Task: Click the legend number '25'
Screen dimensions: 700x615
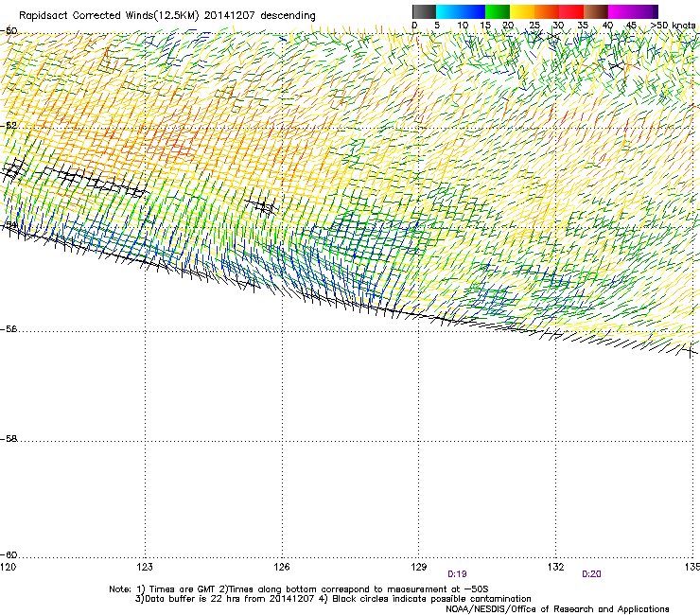Action: tap(534, 26)
